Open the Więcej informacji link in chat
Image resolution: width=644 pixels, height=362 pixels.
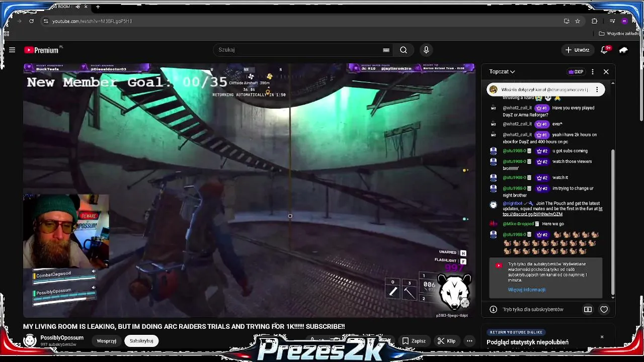526,290
